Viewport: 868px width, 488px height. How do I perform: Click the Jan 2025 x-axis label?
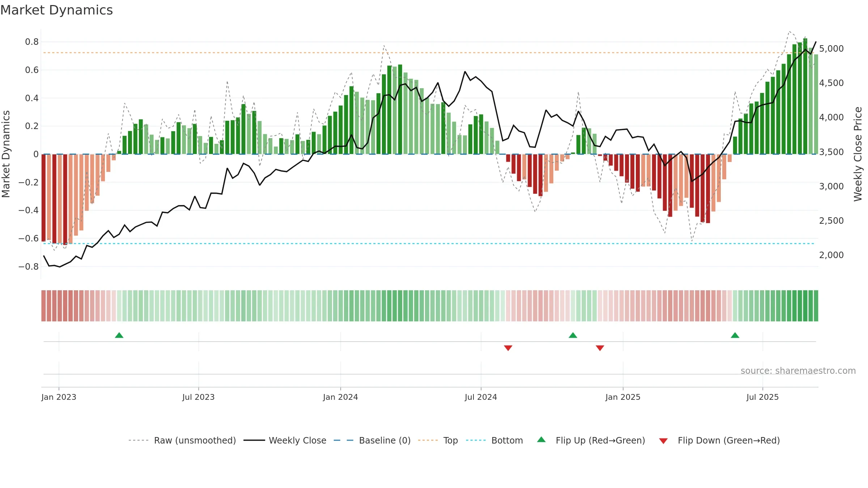click(x=623, y=397)
